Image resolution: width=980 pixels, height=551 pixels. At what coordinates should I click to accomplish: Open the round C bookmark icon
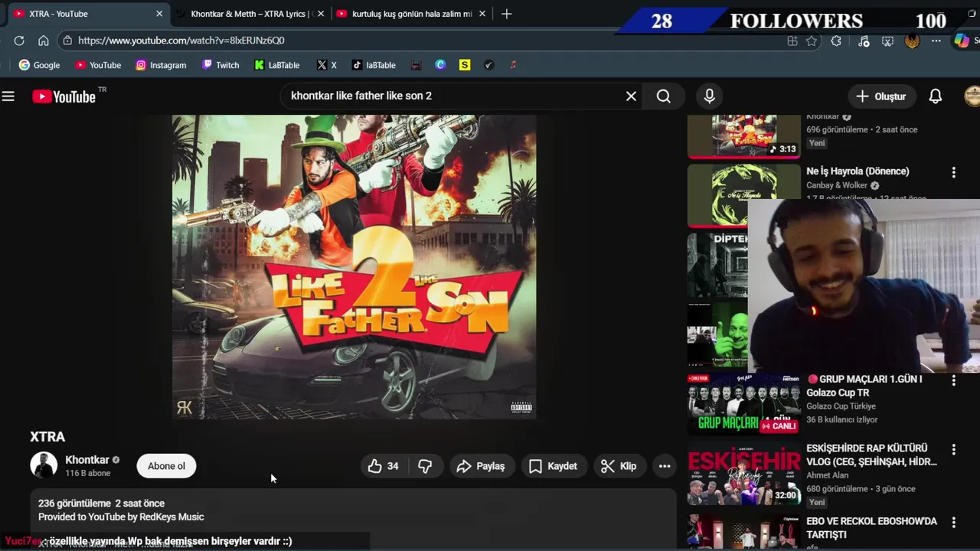(x=440, y=65)
